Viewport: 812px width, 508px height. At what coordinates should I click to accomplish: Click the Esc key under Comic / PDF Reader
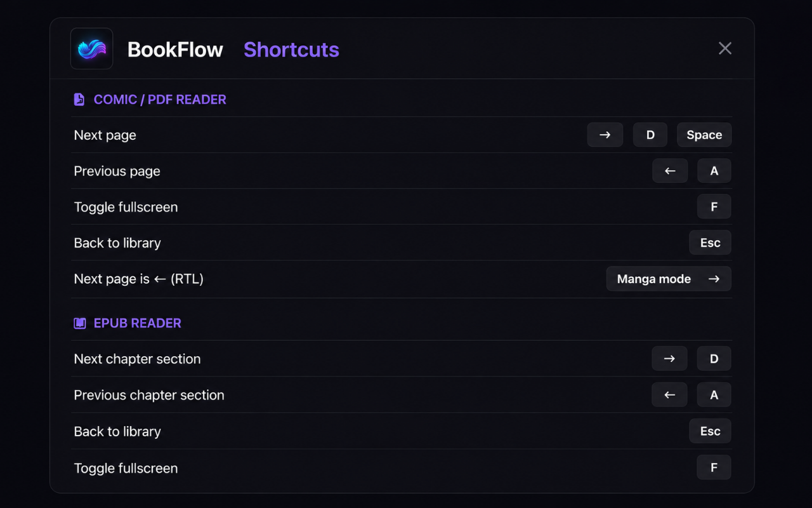(x=710, y=243)
